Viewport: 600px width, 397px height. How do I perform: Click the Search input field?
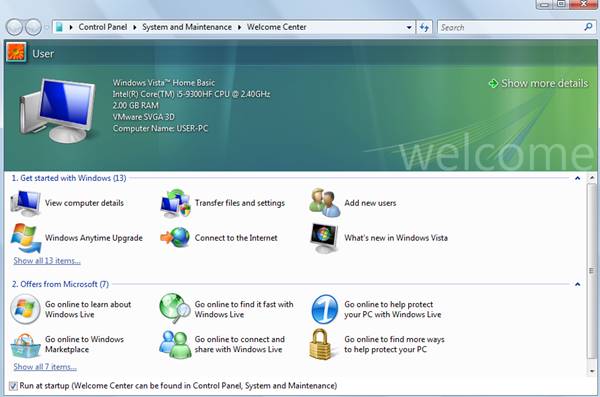[511, 27]
